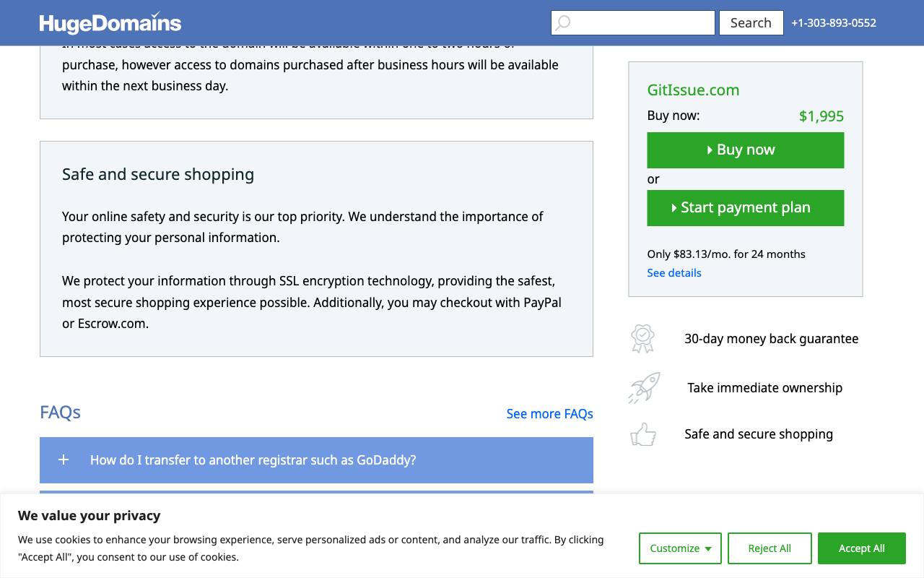Screen dimensions: 924x578
Task: Click the Buy now green button
Action: [746, 150]
